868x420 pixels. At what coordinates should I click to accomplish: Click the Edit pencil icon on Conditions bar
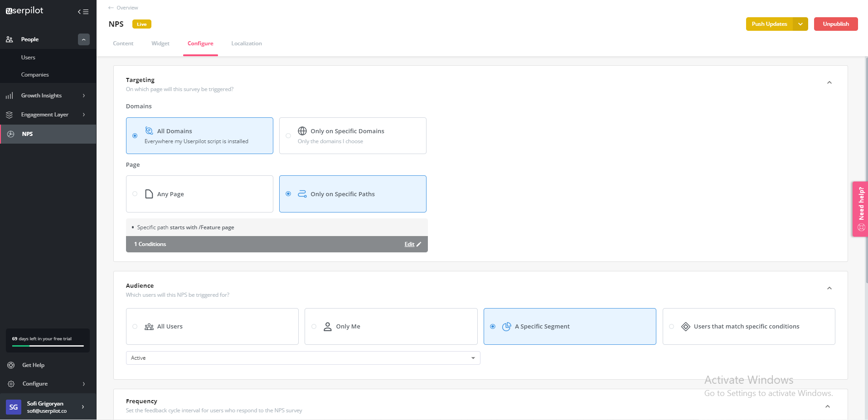417,244
